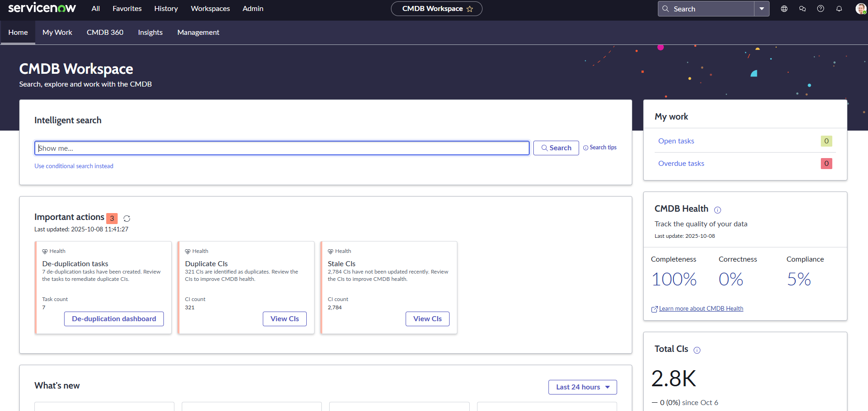View CIs for the Stale CIs card
The width and height of the screenshot is (868, 411).
coord(428,319)
